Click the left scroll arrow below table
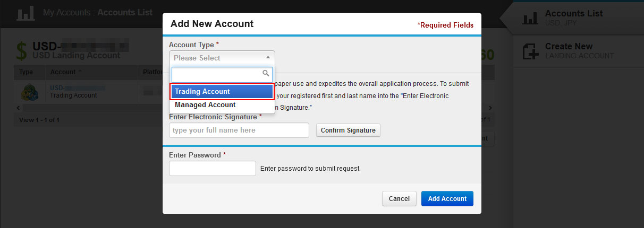The width and height of the screenshot is (644, 228). click(19, 108)
